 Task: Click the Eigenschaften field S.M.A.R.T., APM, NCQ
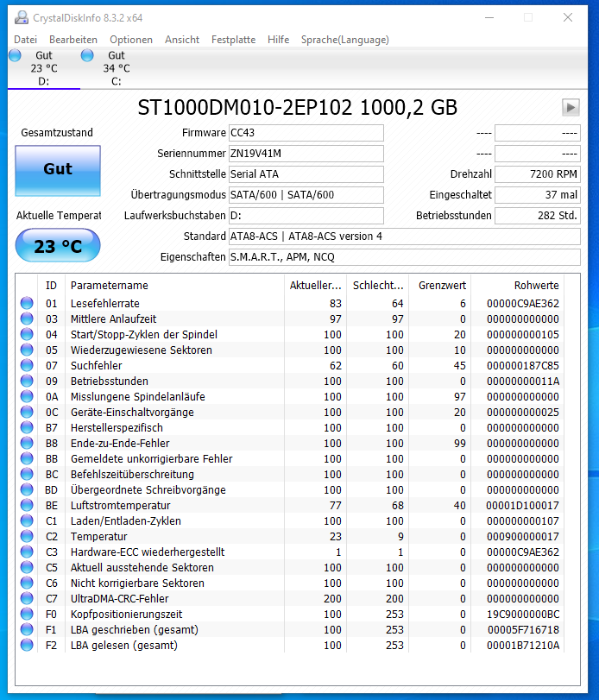point(405,257)
